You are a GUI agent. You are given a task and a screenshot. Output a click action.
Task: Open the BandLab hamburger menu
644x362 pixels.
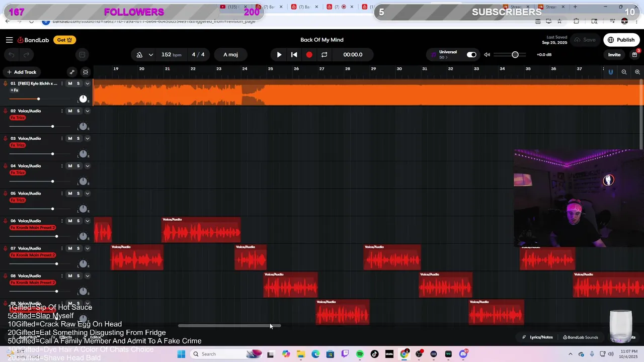pos(9,40)
